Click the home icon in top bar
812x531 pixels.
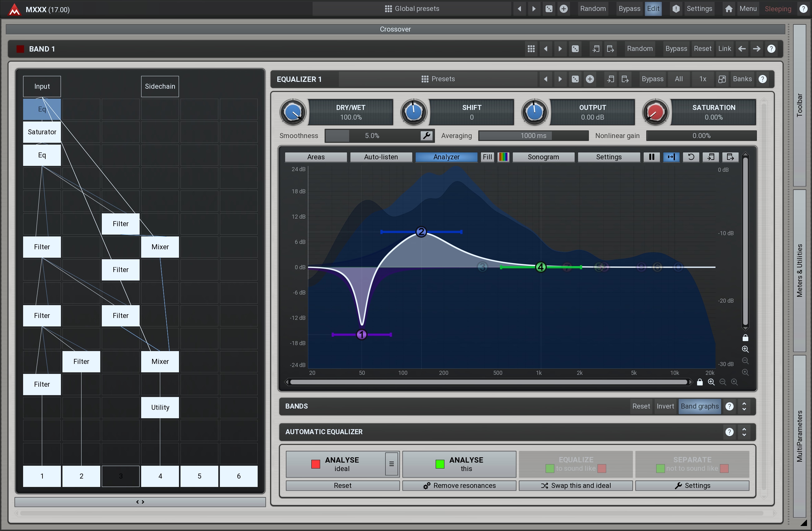[x=728, y=9]
